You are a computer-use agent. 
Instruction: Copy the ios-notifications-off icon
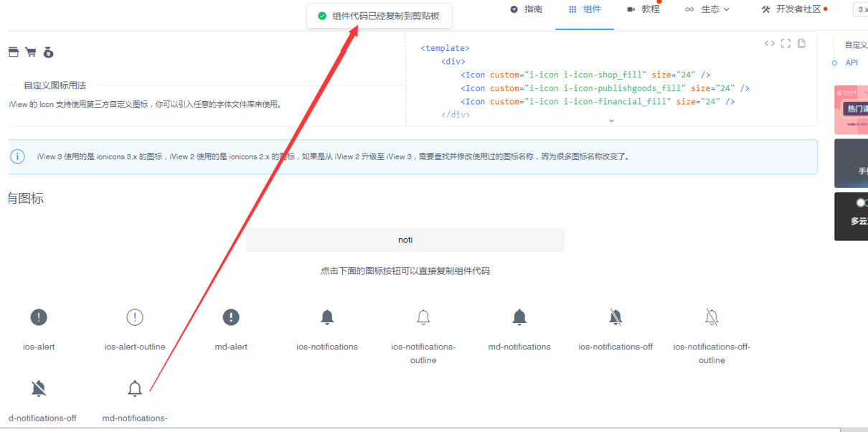click(x=615, y=317)
